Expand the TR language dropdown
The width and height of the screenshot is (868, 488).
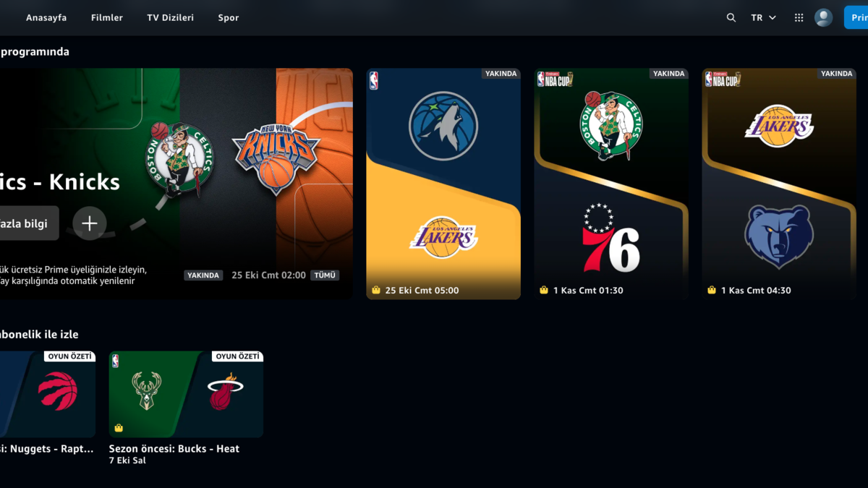click(763, 17)
